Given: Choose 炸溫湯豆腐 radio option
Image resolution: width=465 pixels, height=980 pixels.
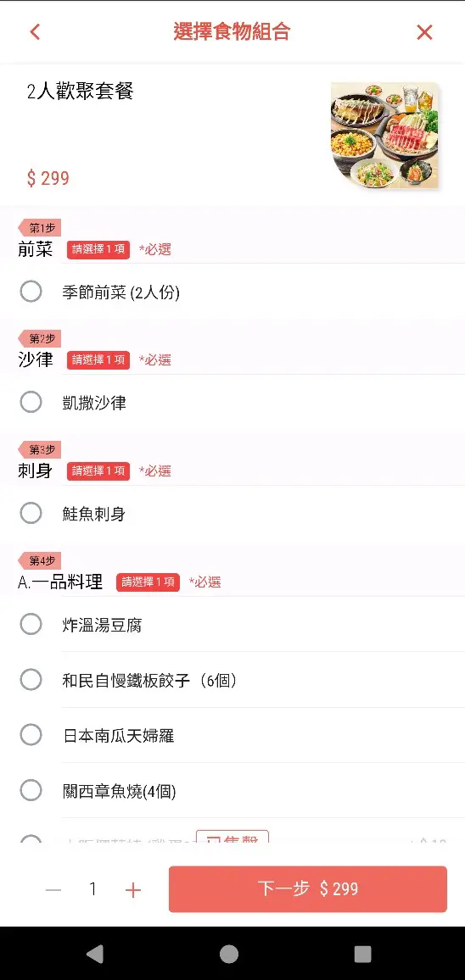Looking at the screenshot, I should point(31,624).
